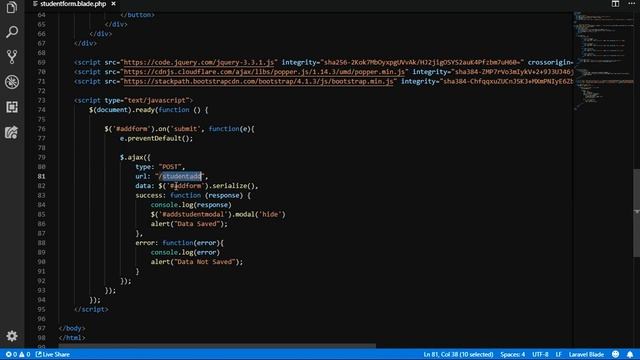Click 'e.preventDefault();' on line 77
The height and width of the screenshot is (360, 640).
(x=156, y=138)
